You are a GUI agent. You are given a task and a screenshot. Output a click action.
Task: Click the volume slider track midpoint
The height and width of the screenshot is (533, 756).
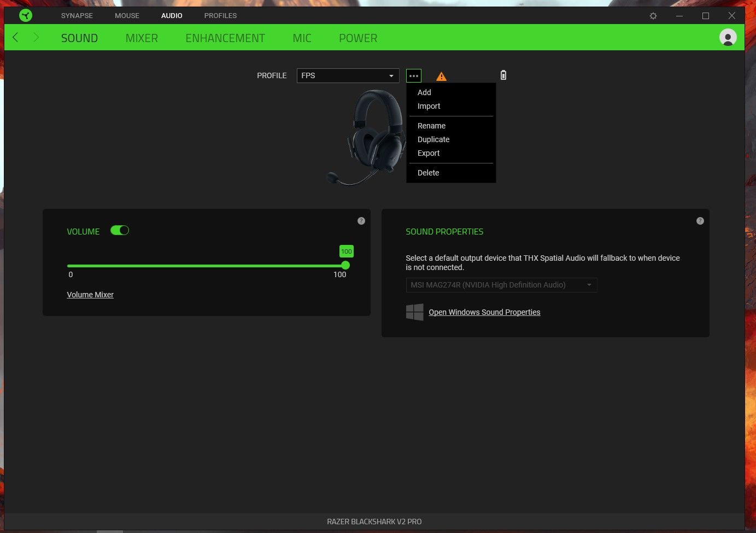coord(206,266)
